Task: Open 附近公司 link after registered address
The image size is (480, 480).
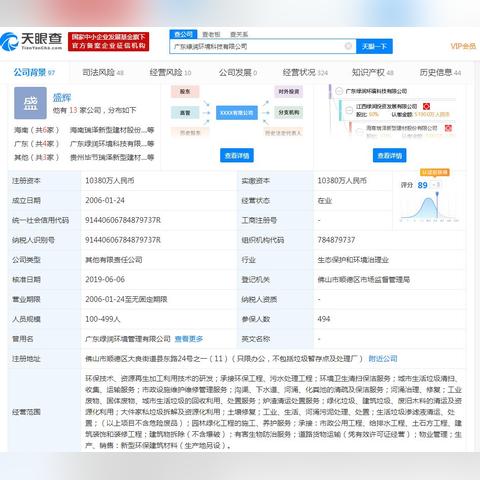Action: pyautogui.click(x=383, y=359)
